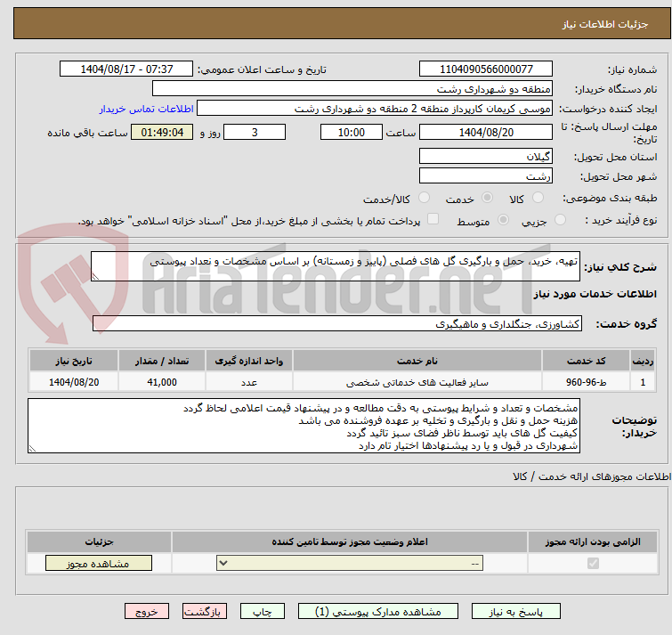Click the 'مشاهده مجوز' button
The width and height of the screenshot is (672, 635).
tap(99, 564)
